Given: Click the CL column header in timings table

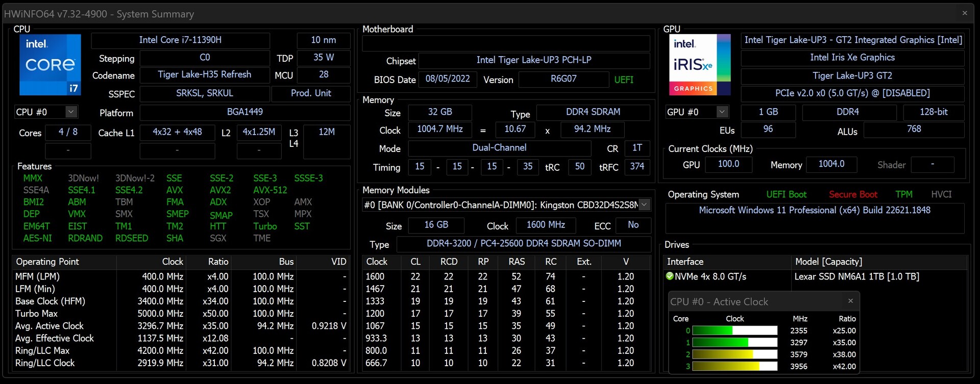Looking at the screenshot, I should [x=415, y=262].
